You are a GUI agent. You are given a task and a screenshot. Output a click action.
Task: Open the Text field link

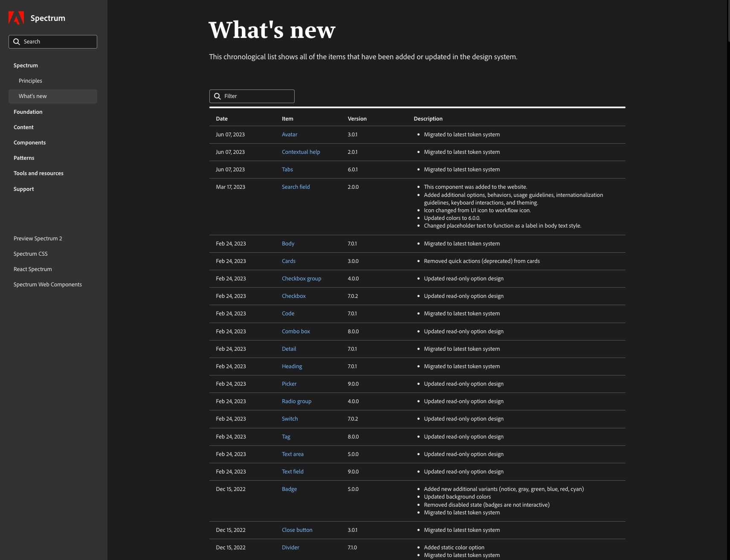293,472
